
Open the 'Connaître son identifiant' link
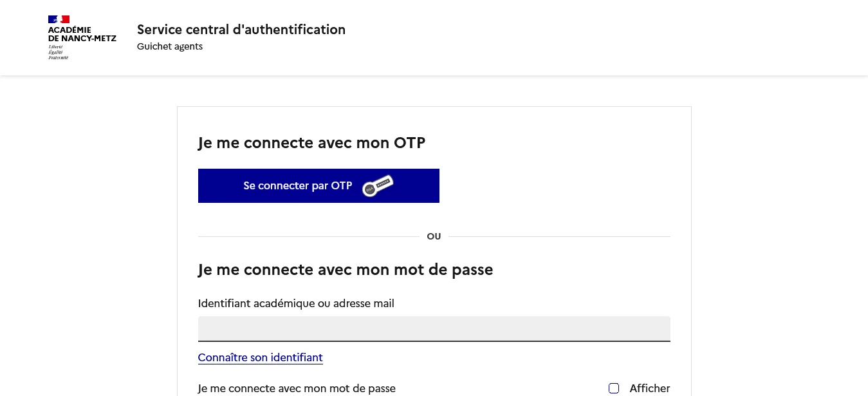pyautogui.click(x=260, y=357)
